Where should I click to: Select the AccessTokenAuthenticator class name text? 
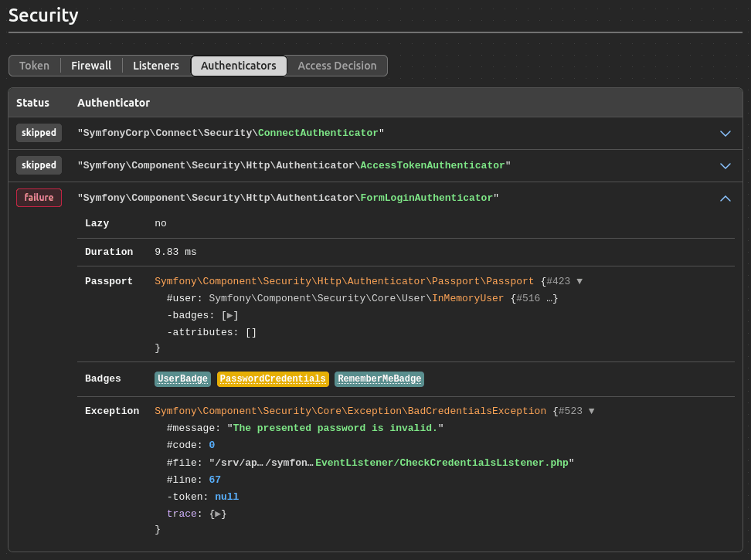pos(433,165)
